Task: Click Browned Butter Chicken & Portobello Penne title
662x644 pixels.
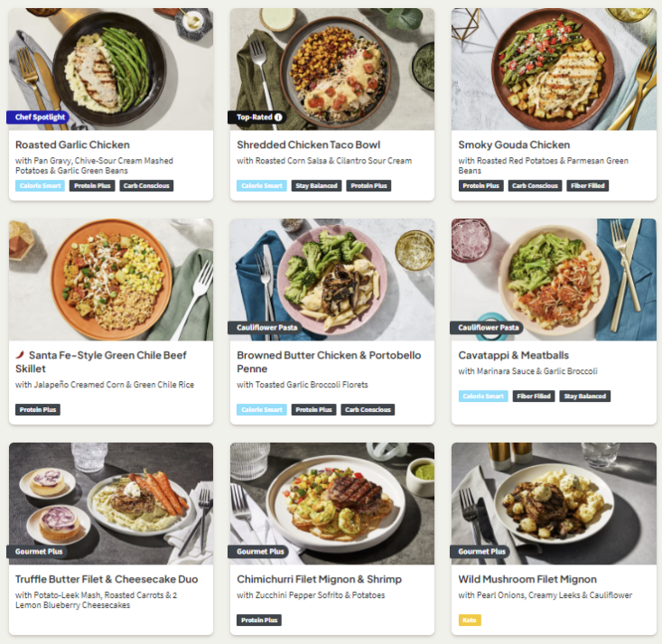Action: tap(329, 362)
